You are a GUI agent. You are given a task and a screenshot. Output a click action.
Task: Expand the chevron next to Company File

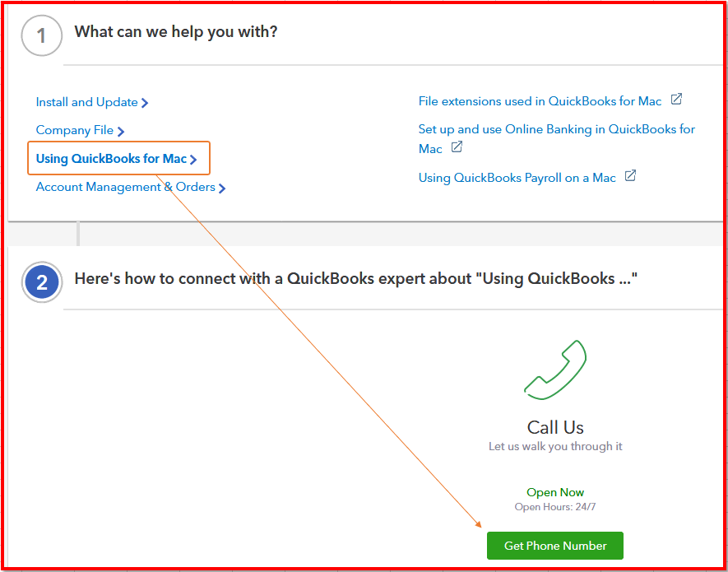121,131
